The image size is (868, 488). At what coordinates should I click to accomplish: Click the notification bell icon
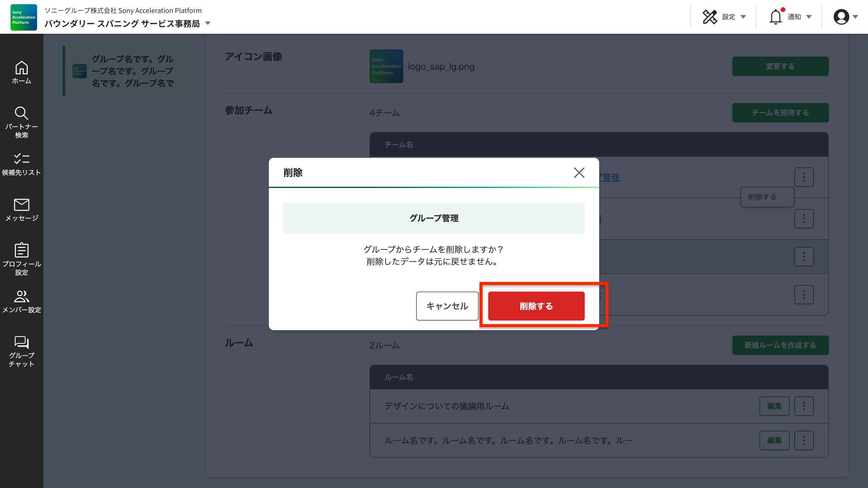(775, 17)
